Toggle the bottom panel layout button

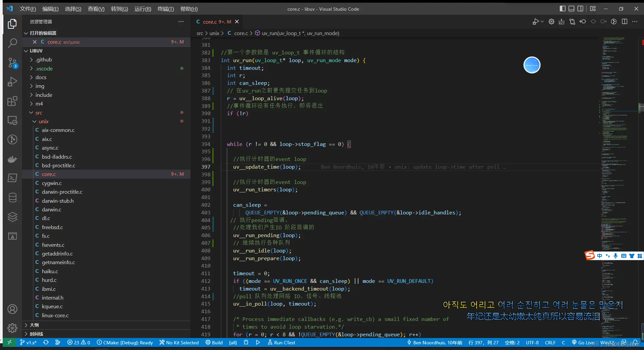(x=572, y=9)
